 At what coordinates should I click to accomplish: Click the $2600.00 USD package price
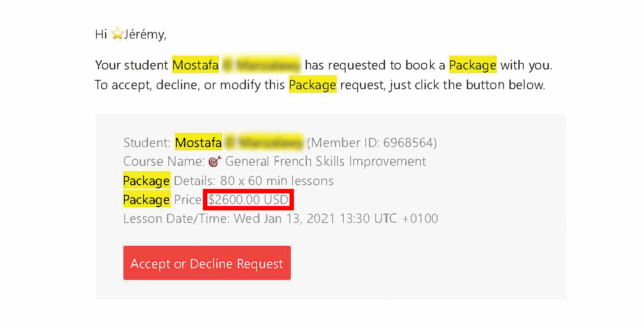click(248, 200)
